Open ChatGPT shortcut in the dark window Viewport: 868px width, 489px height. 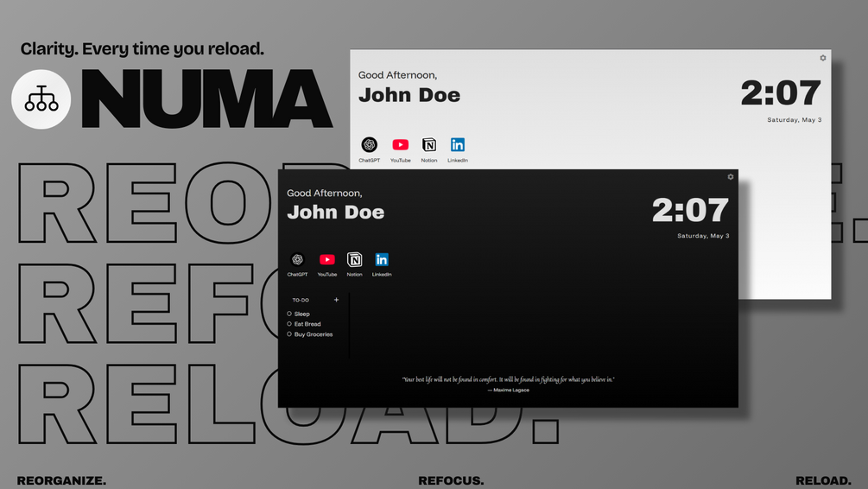[297, 260]
